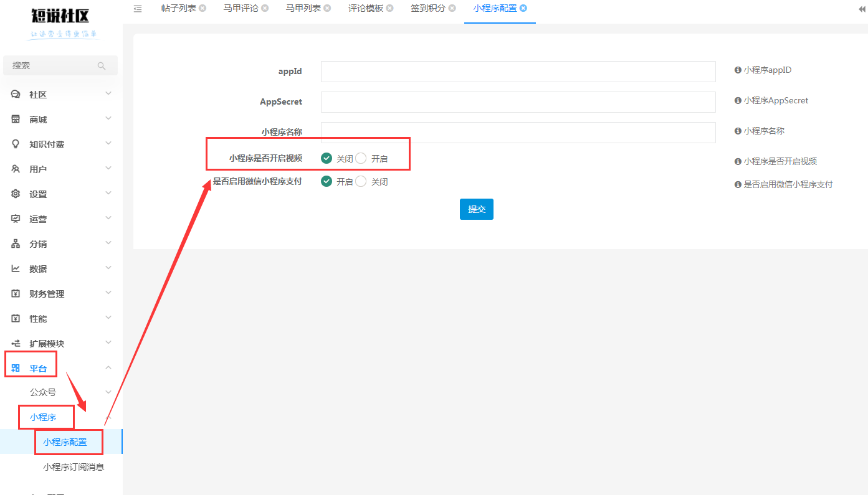The image size is (868, 495).
Task: Click the search magnifier icon
Action: 102,65
